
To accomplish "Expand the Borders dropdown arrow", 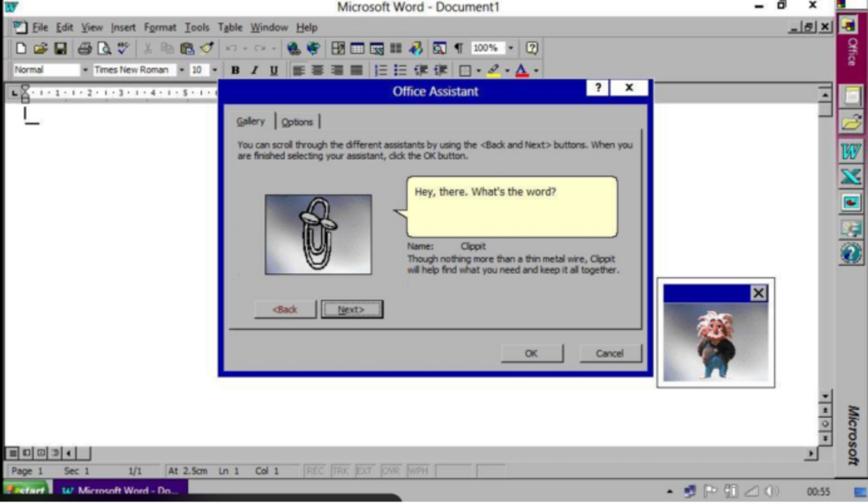I will click(x=478, y=71).
